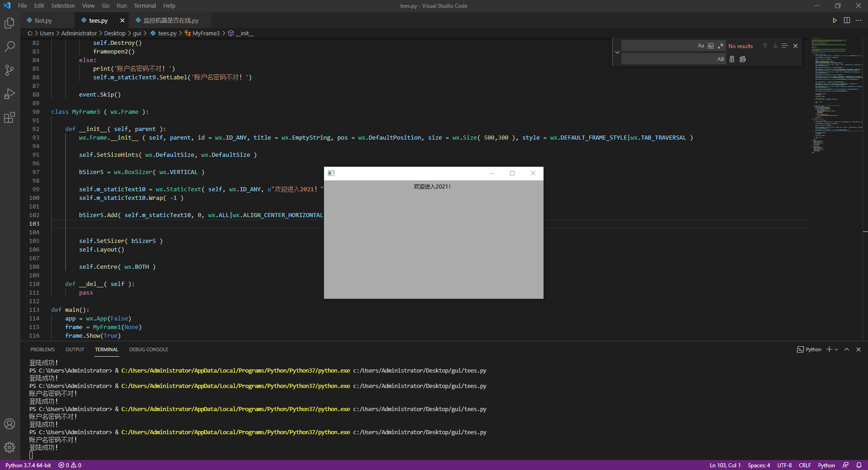Close the terminal panel
This screenshot has height=470, width=868.
coord(858,349)
